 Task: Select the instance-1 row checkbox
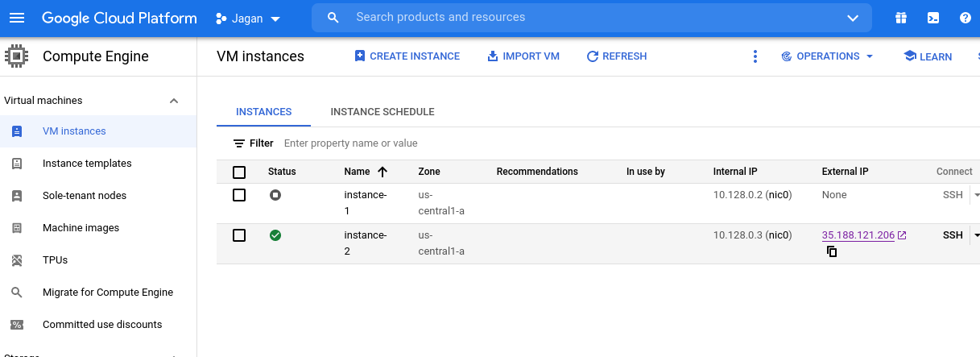point(239,195)
